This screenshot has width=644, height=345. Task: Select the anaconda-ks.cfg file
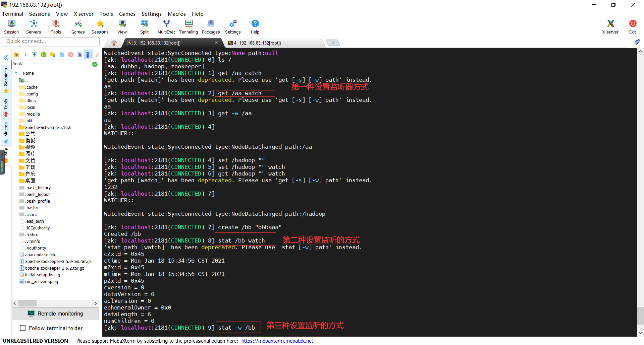coord(38,255)
